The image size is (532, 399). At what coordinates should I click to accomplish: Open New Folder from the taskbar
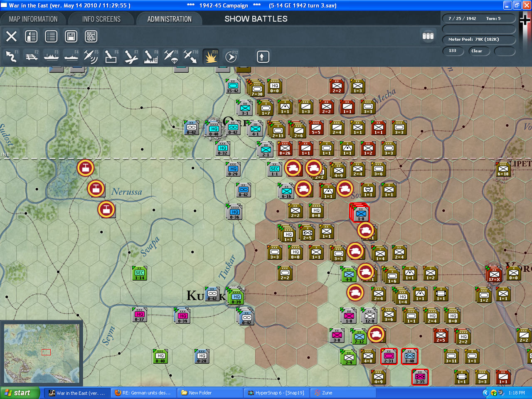coord(210,393)
